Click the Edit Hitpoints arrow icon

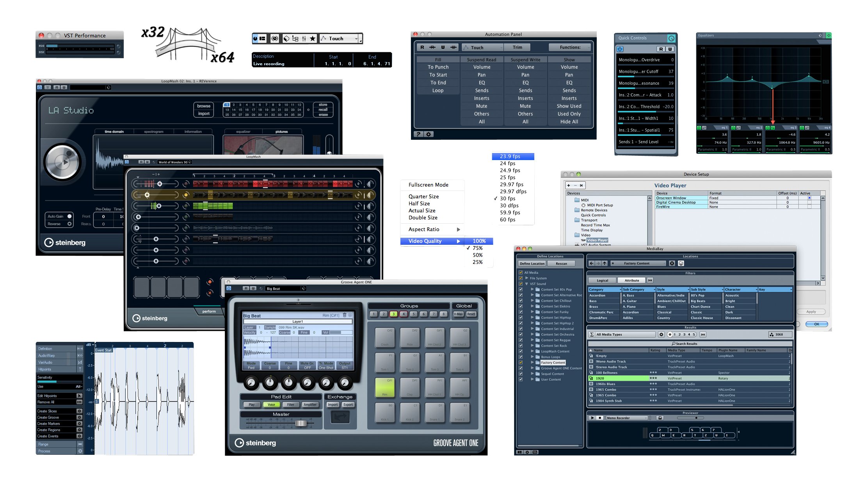[79, 396]
